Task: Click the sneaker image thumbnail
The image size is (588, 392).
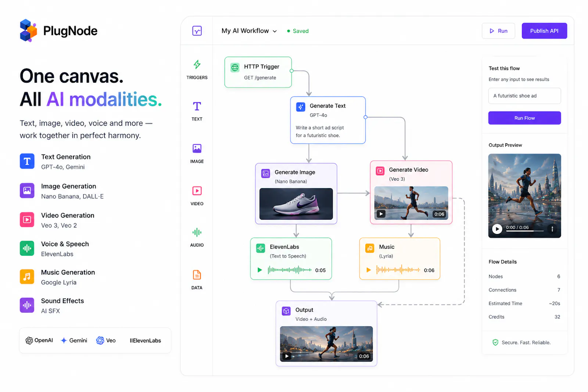Action: (x=296, y=204)
